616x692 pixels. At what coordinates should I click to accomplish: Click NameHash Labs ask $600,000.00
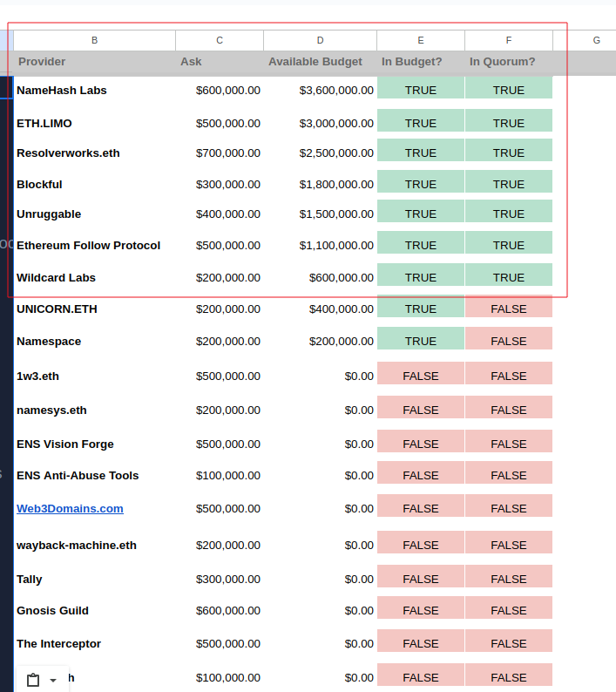pyautogui.click(x=228, y=90)
